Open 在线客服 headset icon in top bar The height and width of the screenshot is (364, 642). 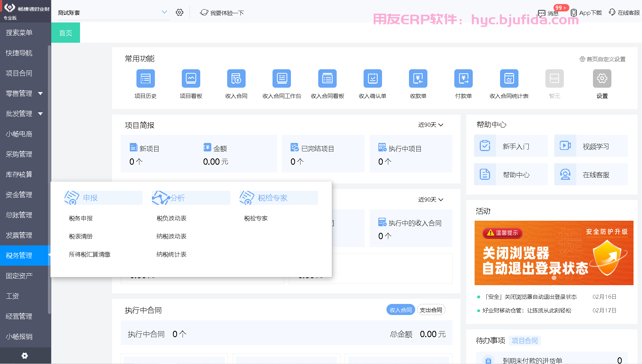pos(612,12)
